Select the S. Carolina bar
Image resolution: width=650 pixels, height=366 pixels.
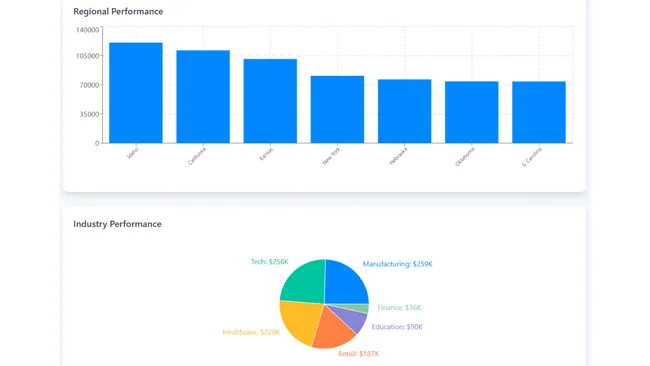[x=539, y=112]
